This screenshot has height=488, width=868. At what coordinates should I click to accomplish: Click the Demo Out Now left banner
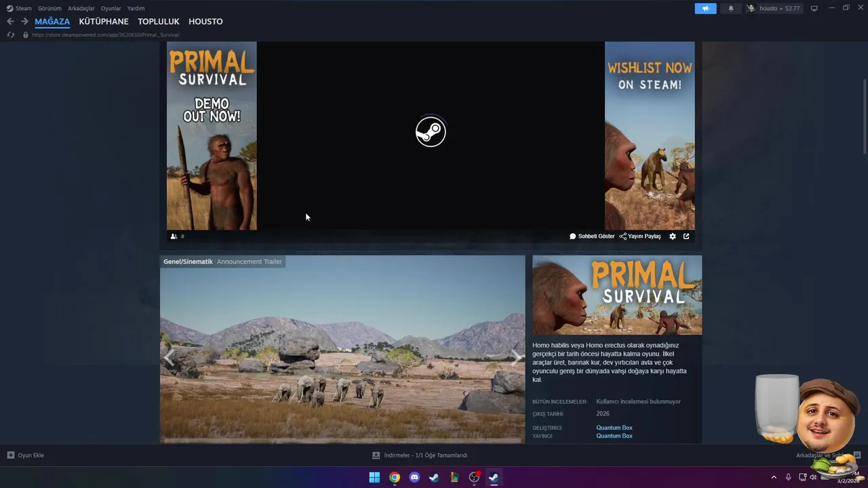pos(212,136)
